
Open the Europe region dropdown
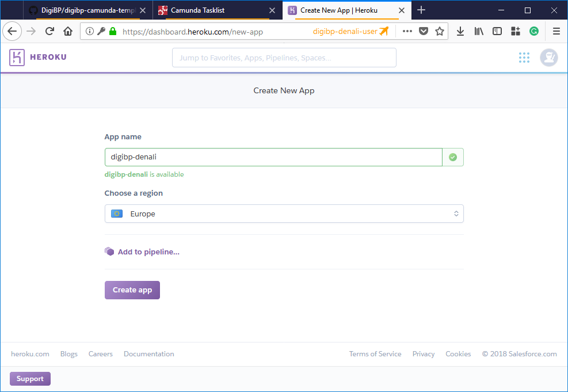click(x=284, y=214)
